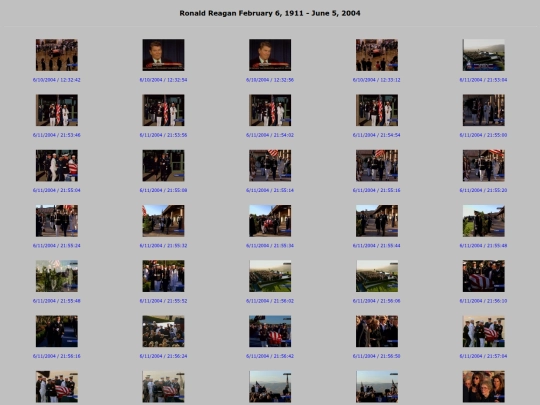Open the 6/11/2004 / 21:55:20 link
Image resolution: width=540 pixels, height=405 pixels.
[483, 190]
